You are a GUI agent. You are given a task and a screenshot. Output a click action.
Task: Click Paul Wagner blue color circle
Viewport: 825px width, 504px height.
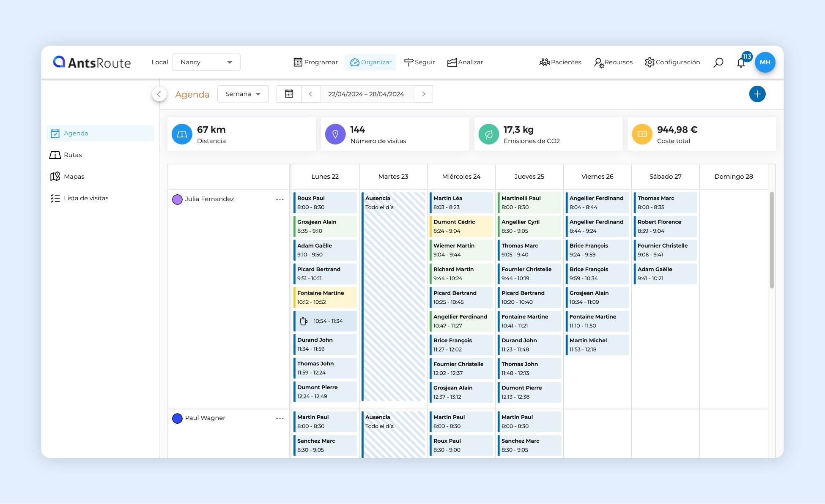click(x=177, y=418)
